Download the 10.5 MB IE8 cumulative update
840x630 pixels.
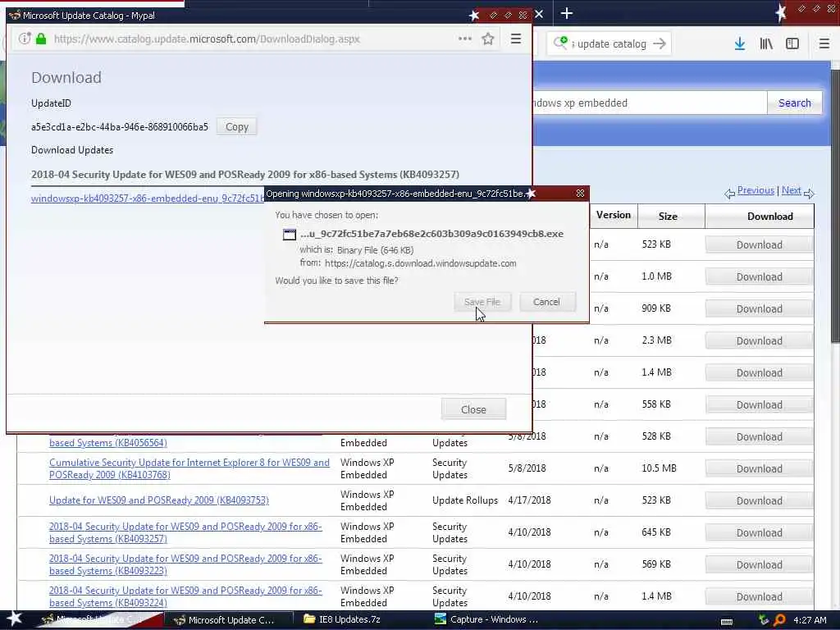(x=759, y=468)
